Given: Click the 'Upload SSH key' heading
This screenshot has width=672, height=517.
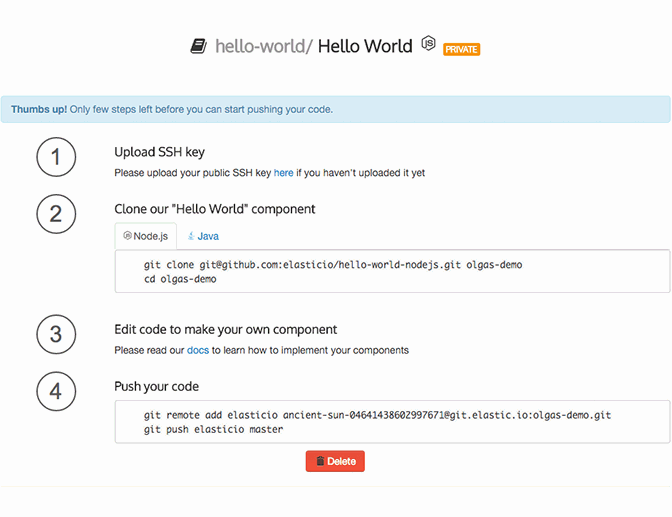Looking at the screenshot, I should 159,152.
